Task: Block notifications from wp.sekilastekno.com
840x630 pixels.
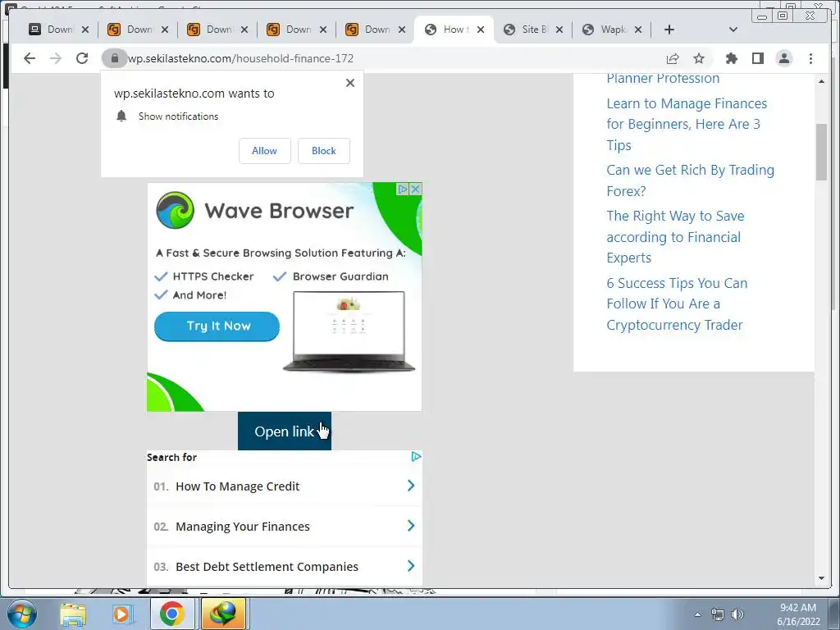Action: tap(324, 151)
